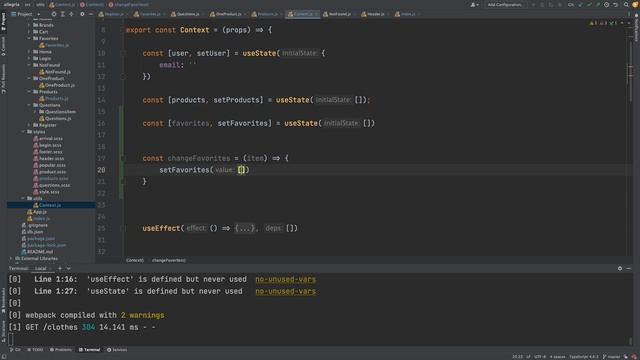The image size is (640, 360).
Task: Open the TODO tool window tab
Action: pyautogui.click(x=35, y=350)
